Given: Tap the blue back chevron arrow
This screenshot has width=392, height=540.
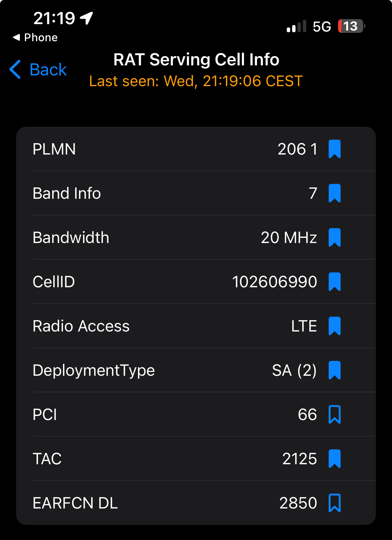Looking at the screenshot, I should tap(15, 70).
